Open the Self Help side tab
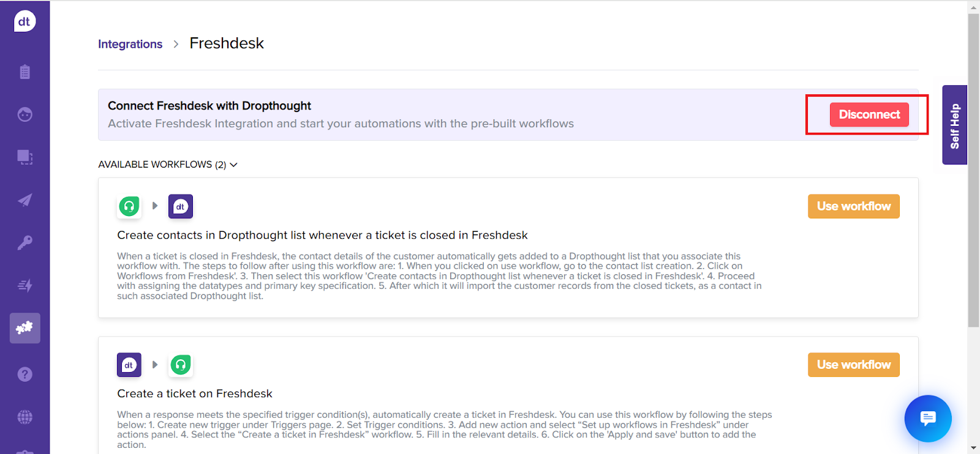The image size is (980, 454). [x=954, y=125]
